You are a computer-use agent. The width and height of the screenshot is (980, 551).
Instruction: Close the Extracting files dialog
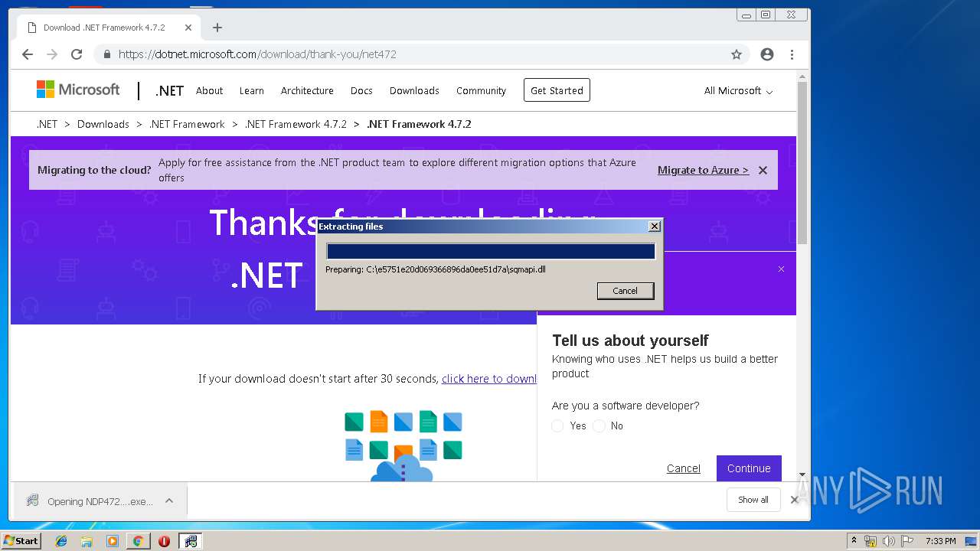(654, 226)
